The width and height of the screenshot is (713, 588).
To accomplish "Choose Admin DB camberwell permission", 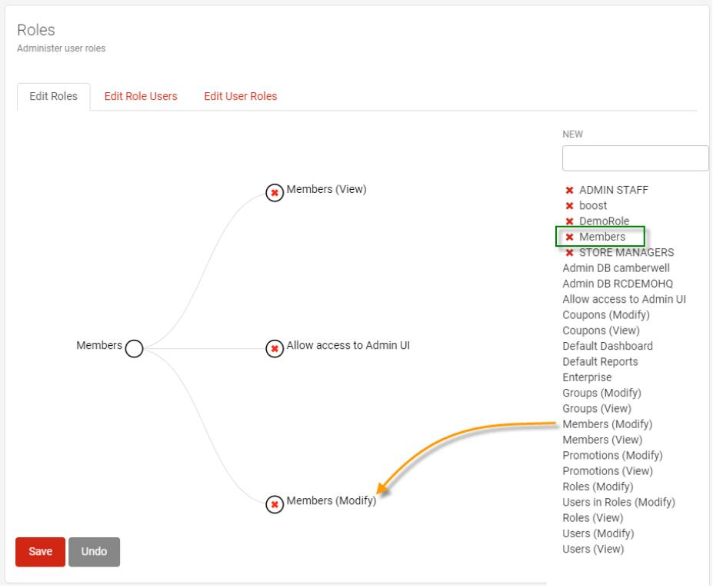I will [615, 268].
